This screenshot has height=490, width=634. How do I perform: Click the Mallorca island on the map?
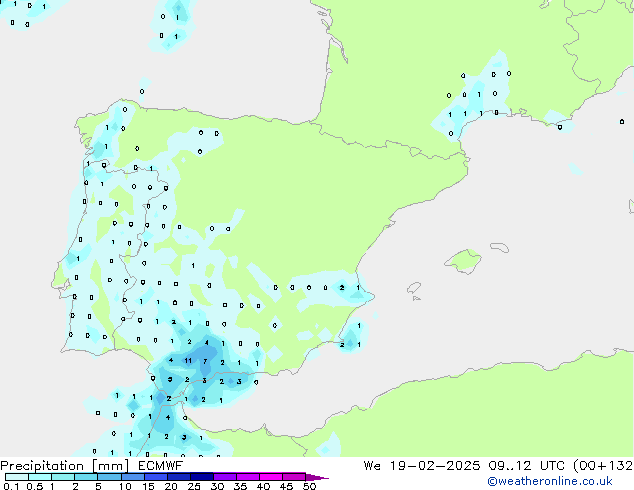[x=464, y=261]
